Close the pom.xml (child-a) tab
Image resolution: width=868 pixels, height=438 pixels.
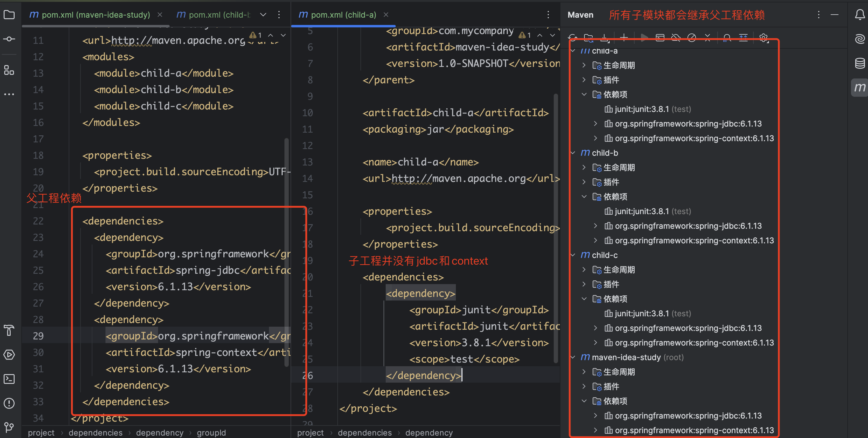(x=386, y=15)
